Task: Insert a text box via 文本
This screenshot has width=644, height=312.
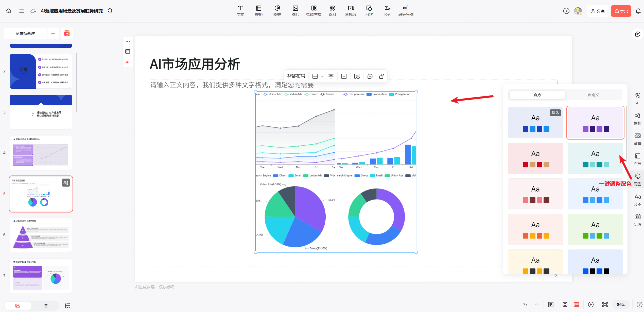Action: pos(240,11)
